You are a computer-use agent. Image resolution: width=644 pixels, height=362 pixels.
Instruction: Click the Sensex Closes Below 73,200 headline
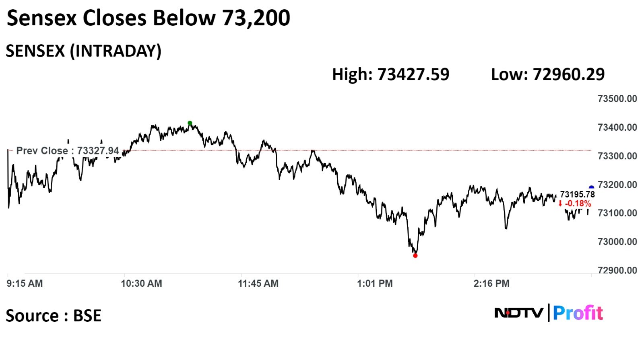click(x=149, y=18)
